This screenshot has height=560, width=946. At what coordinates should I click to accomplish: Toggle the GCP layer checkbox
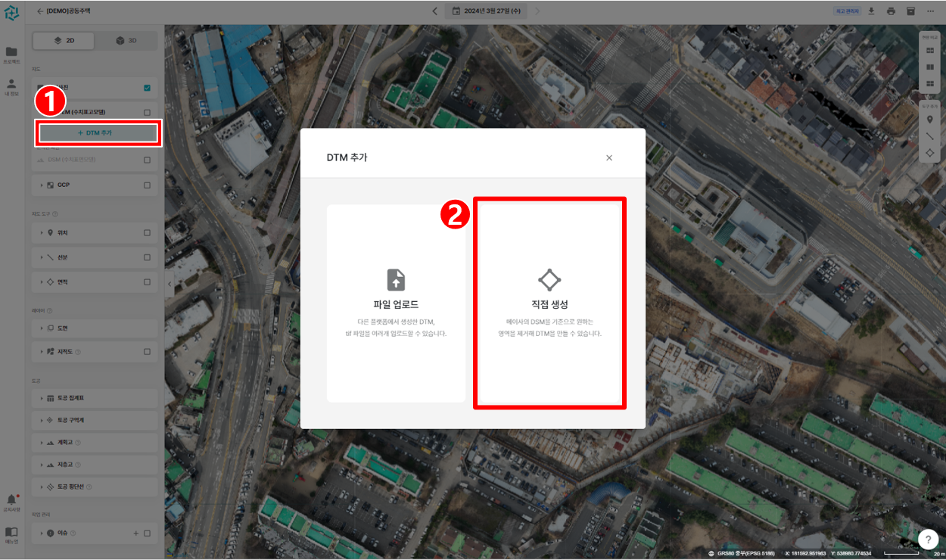(x=147, y=185)
